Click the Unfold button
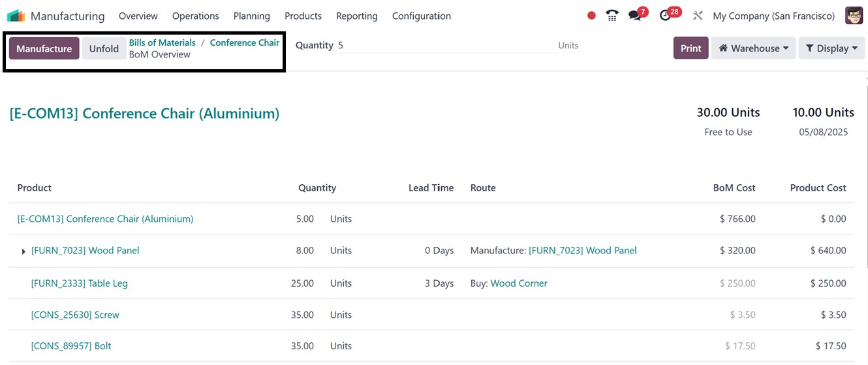Image resolution: width=868 pixels, height=365 pixels. click(104, 48)
